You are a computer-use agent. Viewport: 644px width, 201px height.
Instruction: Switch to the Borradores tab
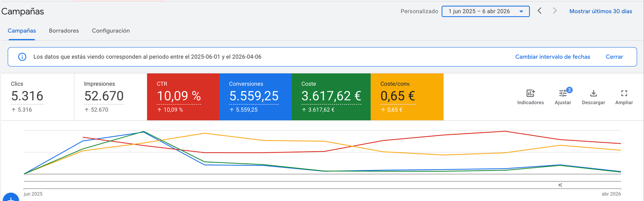click(64, 31)
